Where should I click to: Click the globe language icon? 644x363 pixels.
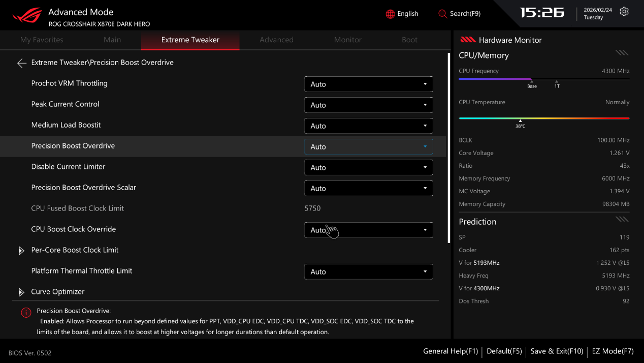tap(390, 14)
